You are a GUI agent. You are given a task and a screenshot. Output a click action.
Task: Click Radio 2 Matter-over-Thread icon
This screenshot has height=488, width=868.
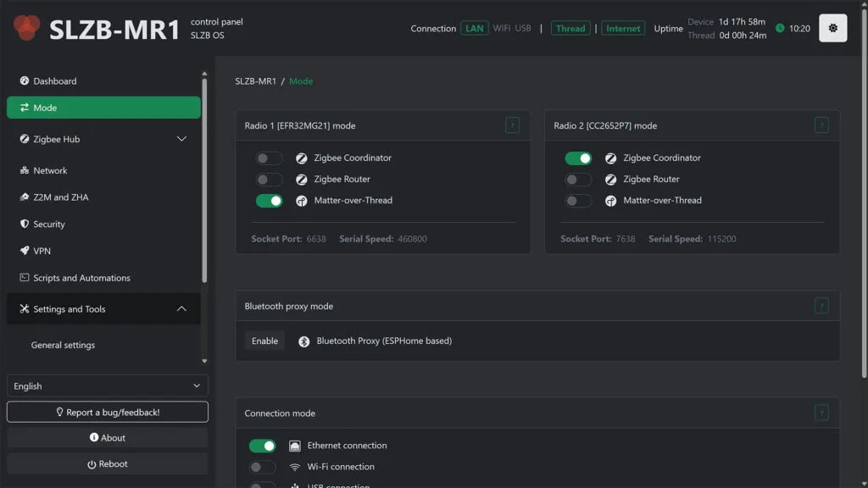click(x=610, y=201)
